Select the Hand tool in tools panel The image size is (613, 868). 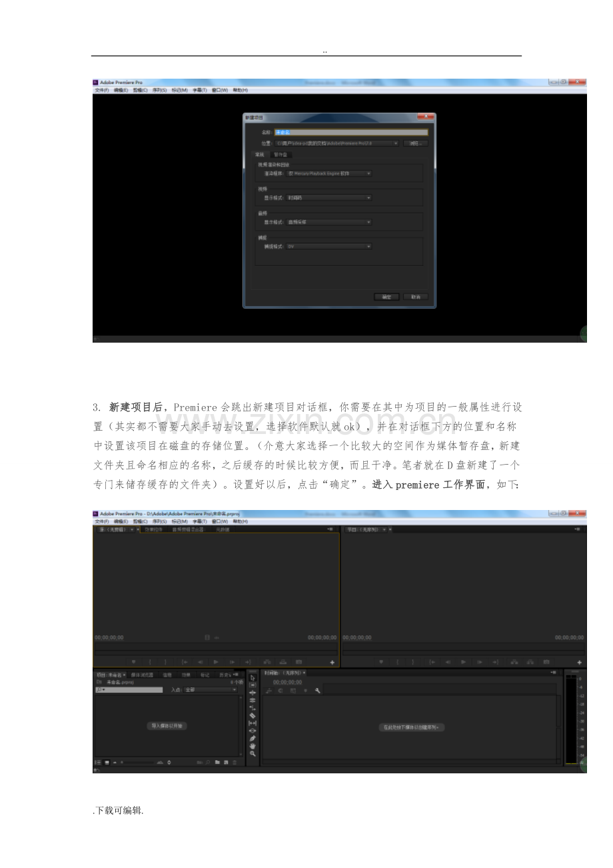pyautogui.click(x=253, y=746)
